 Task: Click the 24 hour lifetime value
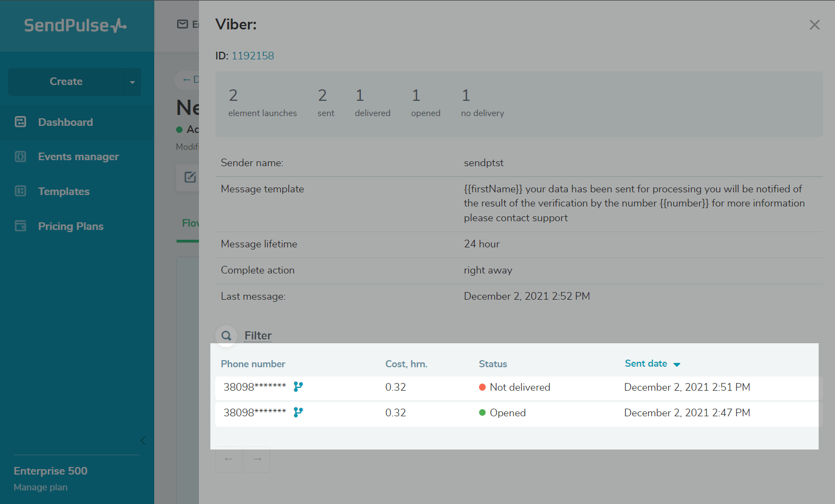coord(482,244)
